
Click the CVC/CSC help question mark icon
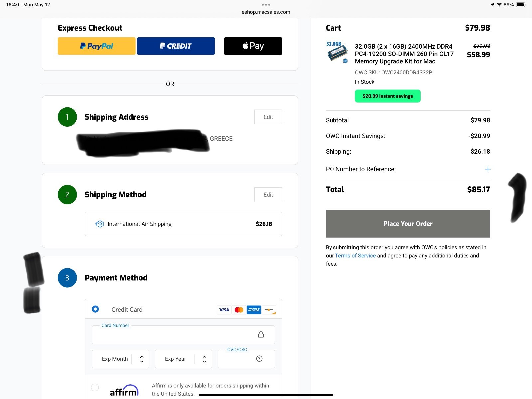[x=259, y=359]
